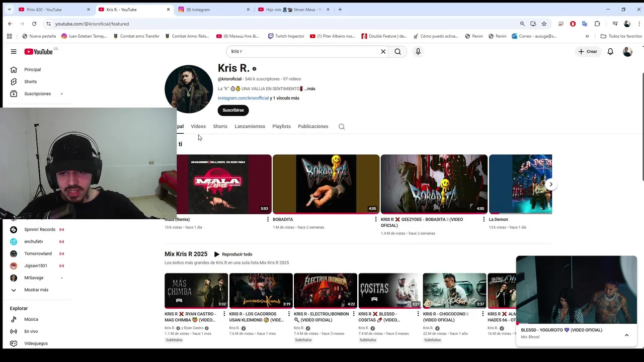Click the magnifier search button
This screenshot has height=362, width=644.
(x=397, y=51)
